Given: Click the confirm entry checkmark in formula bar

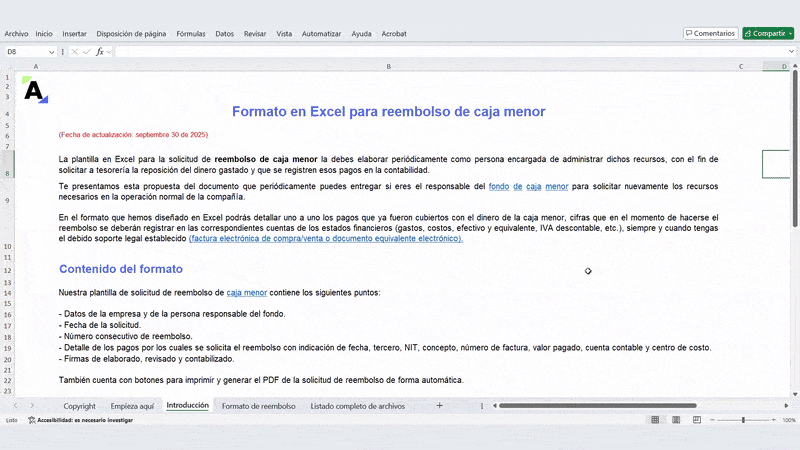Looking at the screenshot, I should pyautogui.click(x=87, y=51).
